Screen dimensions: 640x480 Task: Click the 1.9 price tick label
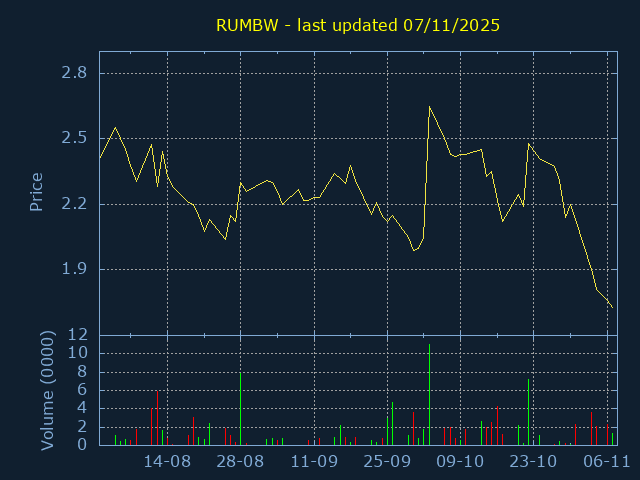click(x=73, y=269)
